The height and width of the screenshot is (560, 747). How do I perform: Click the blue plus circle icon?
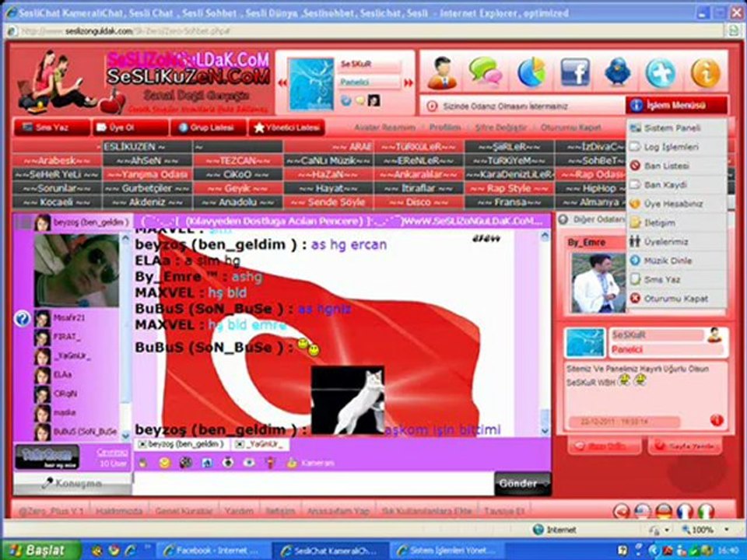[661, 73]
